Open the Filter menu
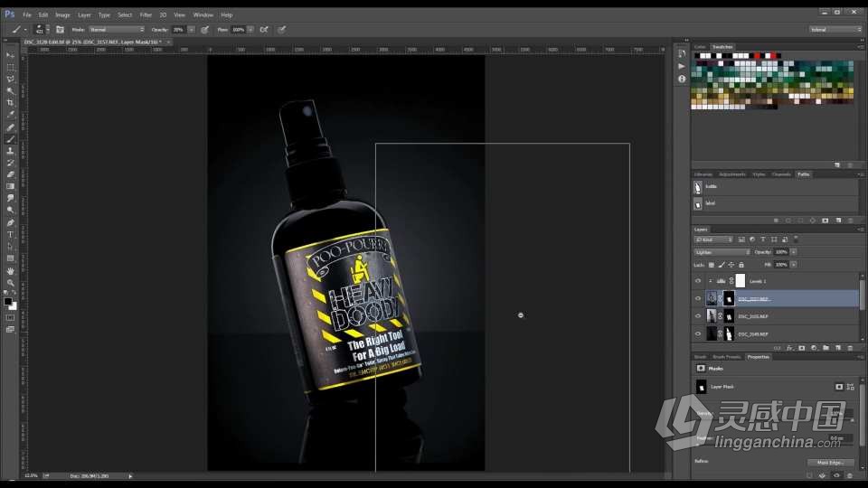Viewport: 868px width, 488px height. [146, 15]
